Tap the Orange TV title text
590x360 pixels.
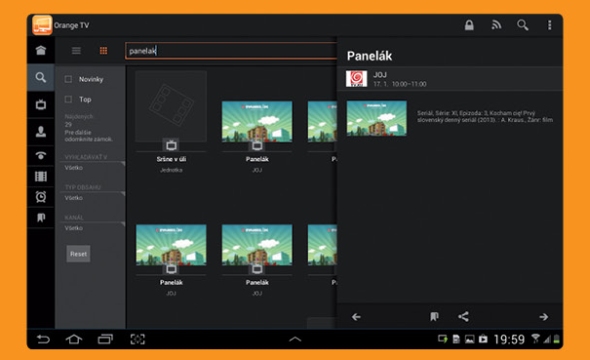(x=71, y=25)
